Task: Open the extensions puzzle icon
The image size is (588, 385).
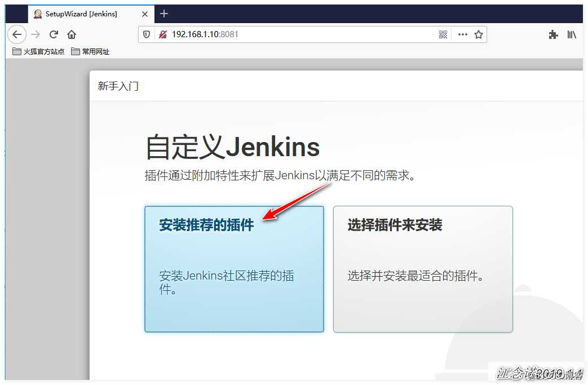Action: point(552,35)
